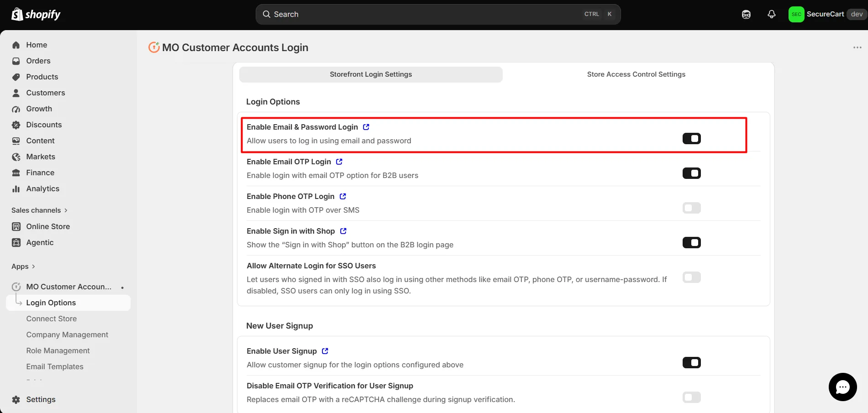Click the 'Login Options' section heading
The image size is (868, 413).
273,102
